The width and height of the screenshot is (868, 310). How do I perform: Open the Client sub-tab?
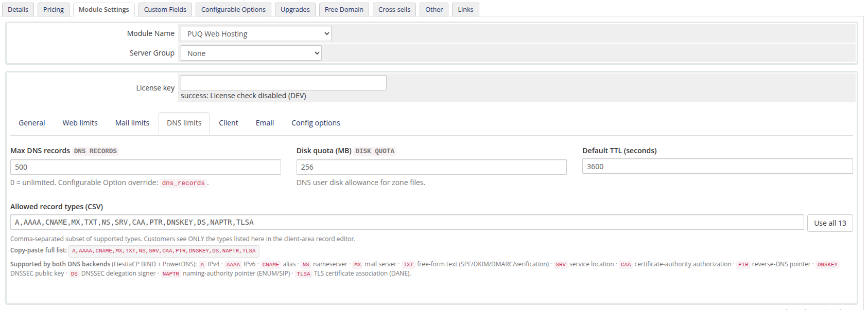229,123
